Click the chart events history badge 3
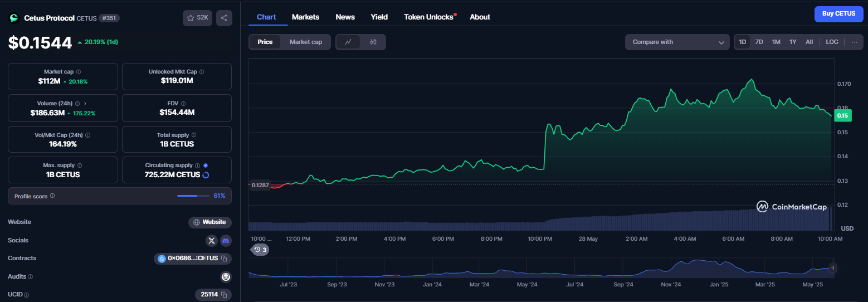This screenshot has height=302, width=868. click(260, 250)
